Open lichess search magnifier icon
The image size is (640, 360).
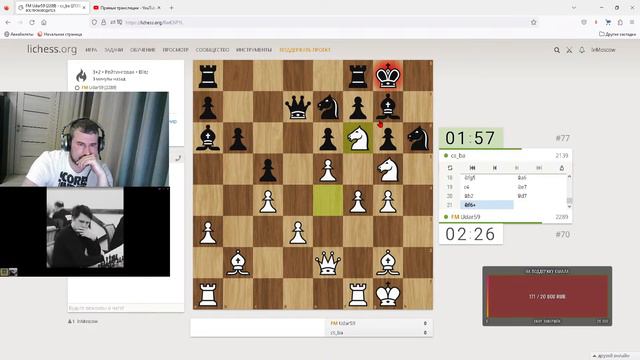point(557,50)
